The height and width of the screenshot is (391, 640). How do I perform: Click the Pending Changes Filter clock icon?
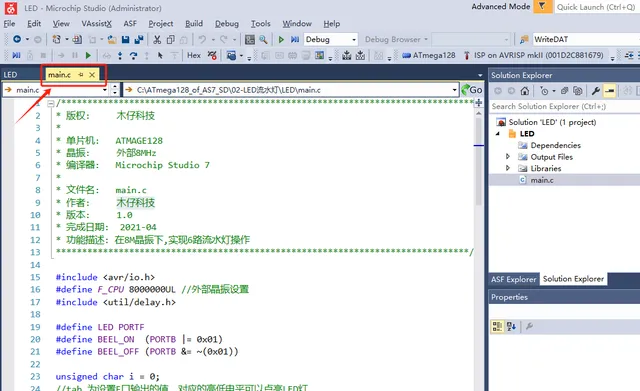[544, 91]
